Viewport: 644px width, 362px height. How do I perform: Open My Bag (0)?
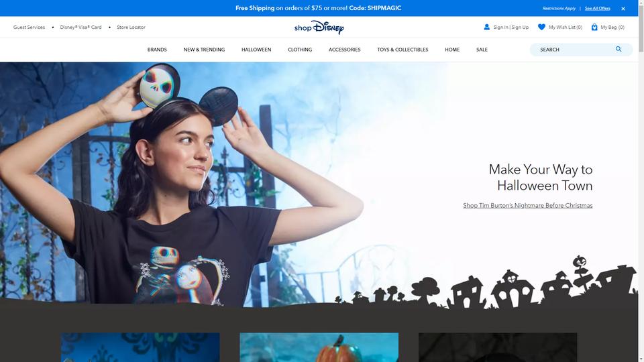click(612, 27)
